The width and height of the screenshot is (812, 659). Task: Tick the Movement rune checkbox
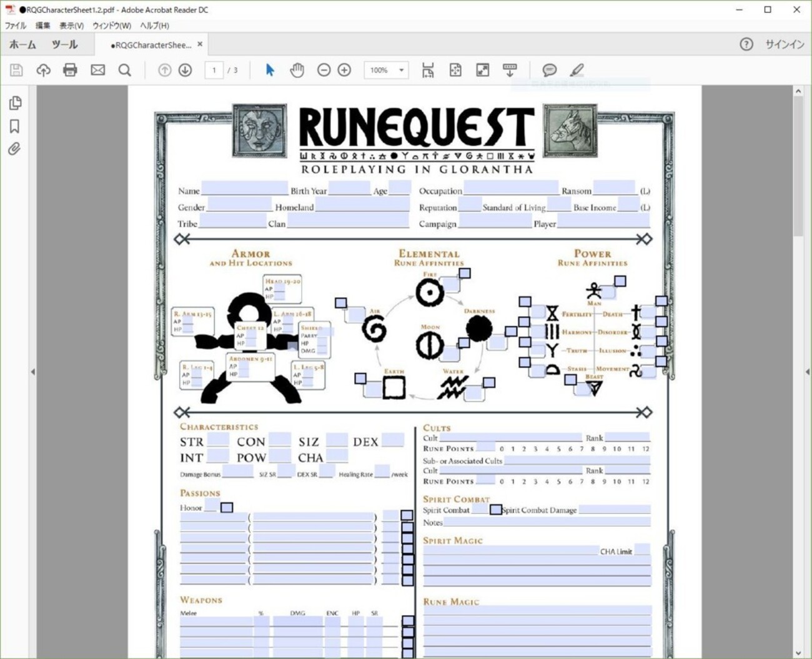point(661,361)
